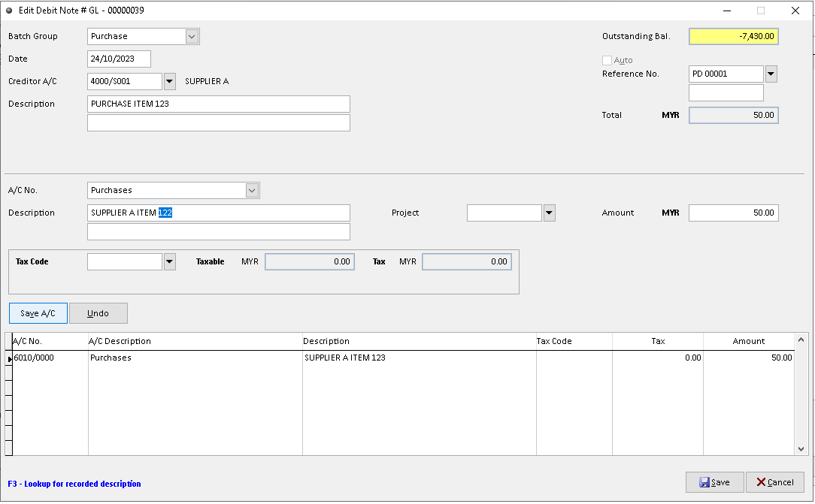Click the Tax Code input field
This screenshot has height=504, width=815.
tap(125, 261)
